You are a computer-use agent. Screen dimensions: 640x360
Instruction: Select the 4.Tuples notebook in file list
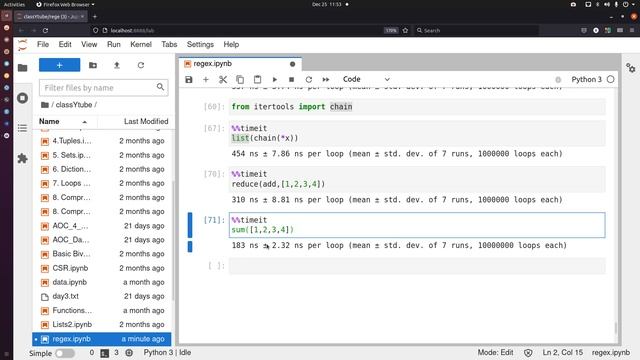pyautogui.click(x=102, y=141)
